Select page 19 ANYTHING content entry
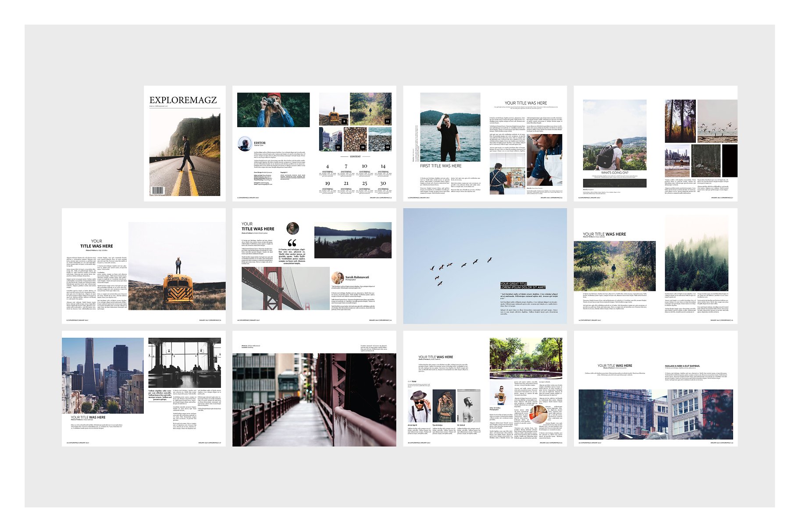Image resolution: width=798 pixels, height=532 pixels. 328,187
